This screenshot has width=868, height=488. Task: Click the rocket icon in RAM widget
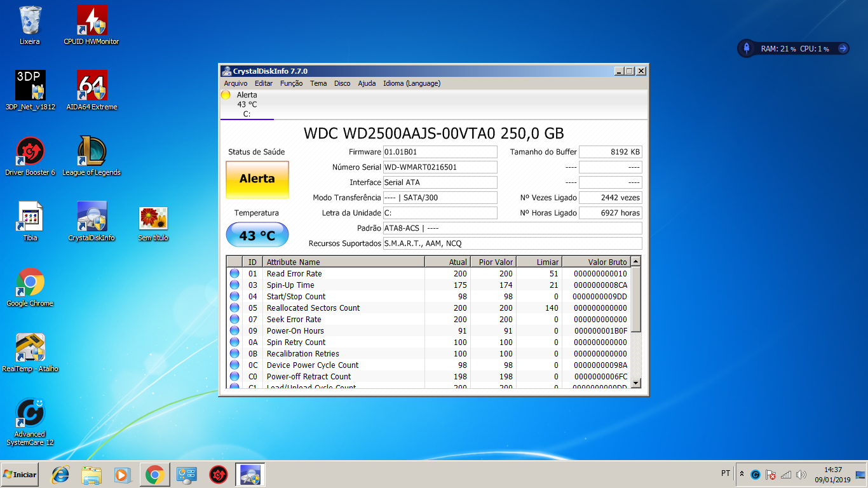tap(747, 48)
